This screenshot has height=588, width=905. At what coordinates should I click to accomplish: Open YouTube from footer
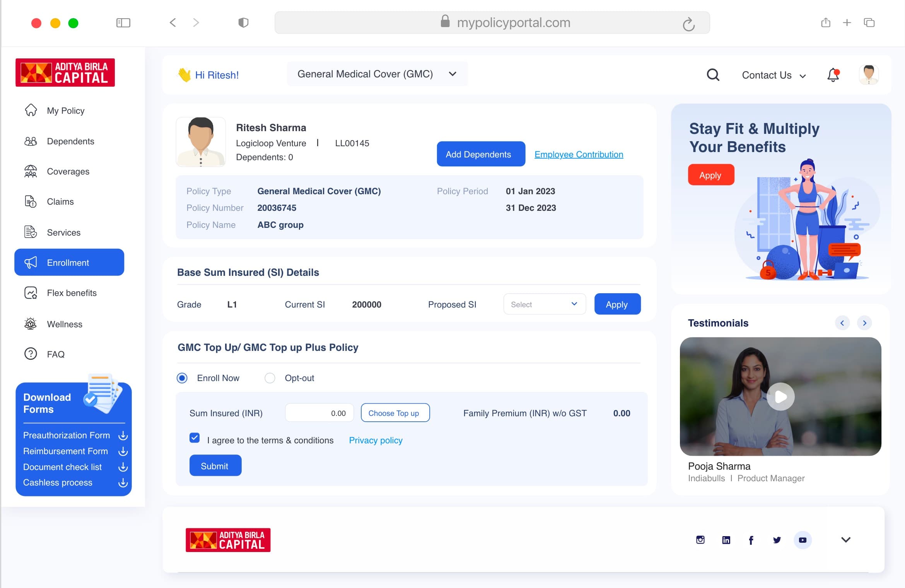point(803,540)
